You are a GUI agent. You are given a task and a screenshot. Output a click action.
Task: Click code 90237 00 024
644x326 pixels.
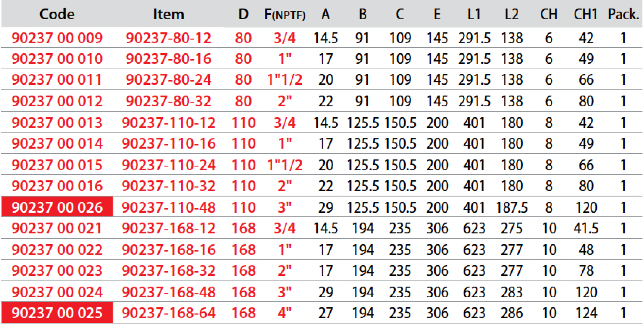click(57, 292)
